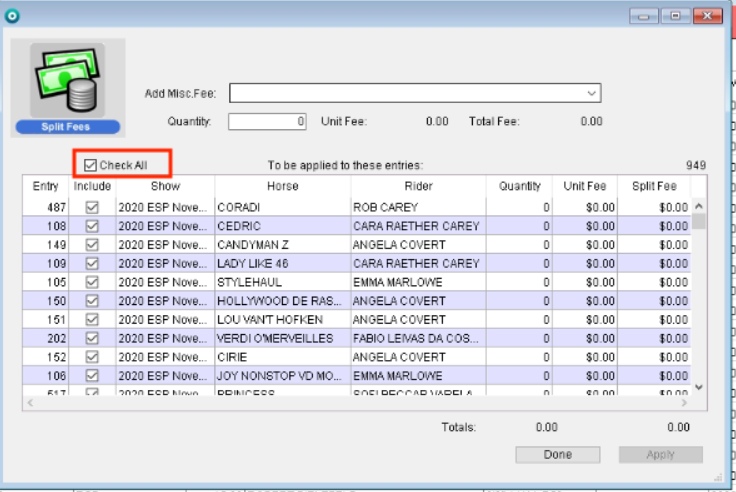The image size is (736, 492).
Task: Sort by Show column header
Action: 165,186
